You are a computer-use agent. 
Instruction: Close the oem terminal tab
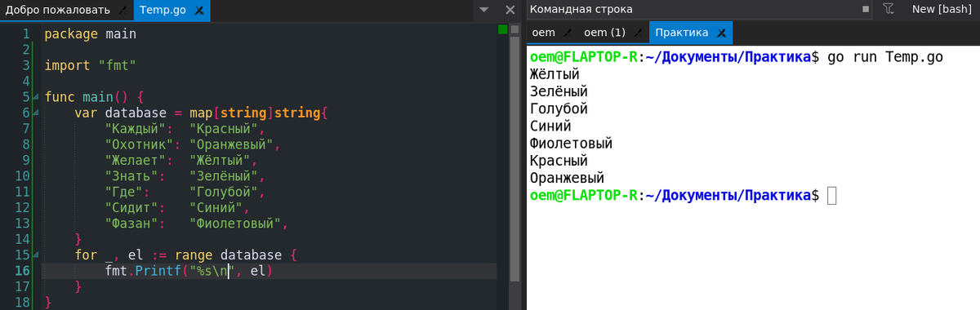tap(568, 33)
